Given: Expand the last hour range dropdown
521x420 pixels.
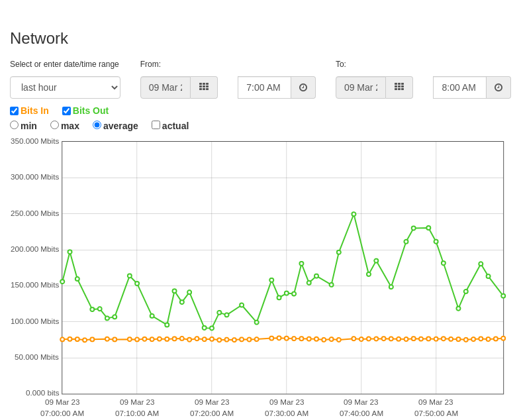Looking at the screenshot, I should (x=65, y=87).
